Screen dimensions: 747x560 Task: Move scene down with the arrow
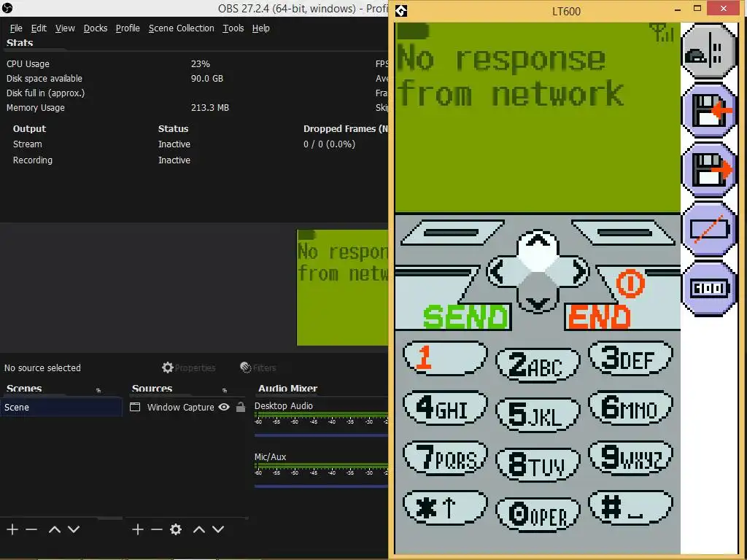coord(74,529)
